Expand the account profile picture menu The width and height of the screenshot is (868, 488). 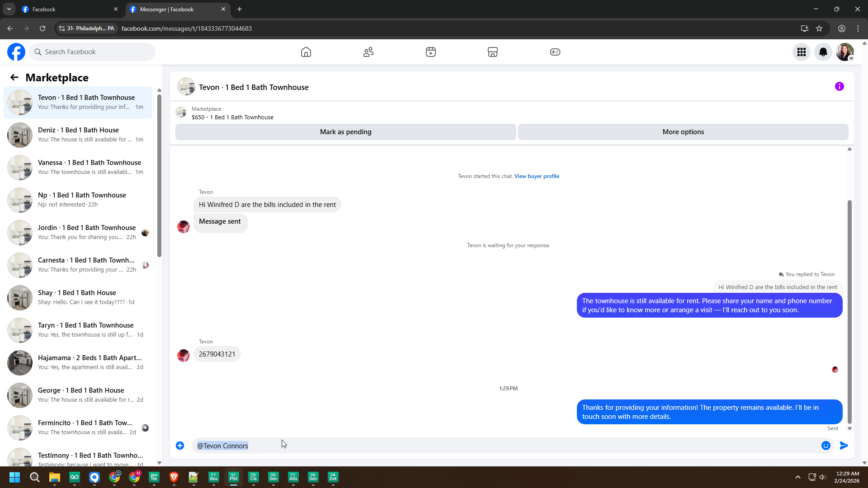pos(845,52)
